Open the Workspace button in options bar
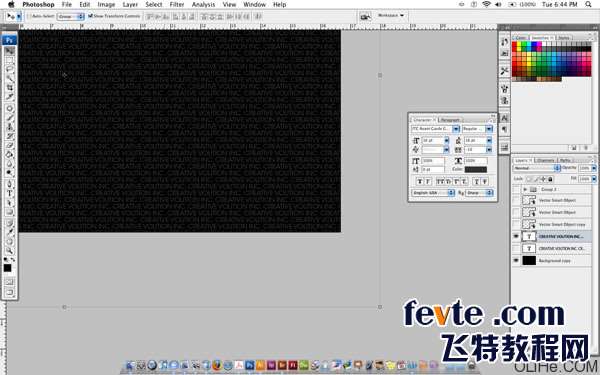This screenshot has width=600, height=375. click(x=391, y=16)
